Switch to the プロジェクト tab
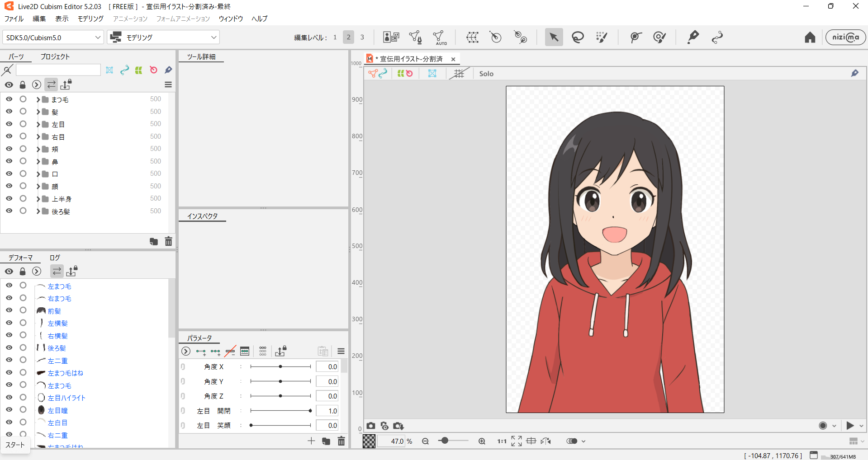 [x=55, y=56]
